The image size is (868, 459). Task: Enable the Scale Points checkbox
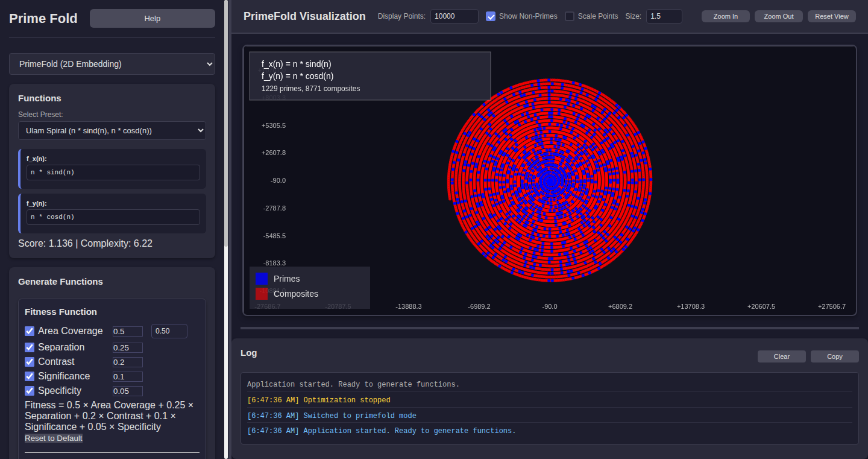570,16
